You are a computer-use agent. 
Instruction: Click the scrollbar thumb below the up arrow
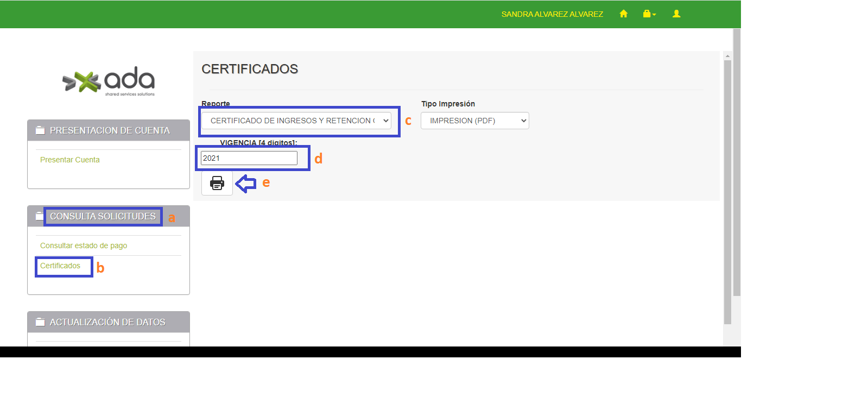click(x=727, y=190)
